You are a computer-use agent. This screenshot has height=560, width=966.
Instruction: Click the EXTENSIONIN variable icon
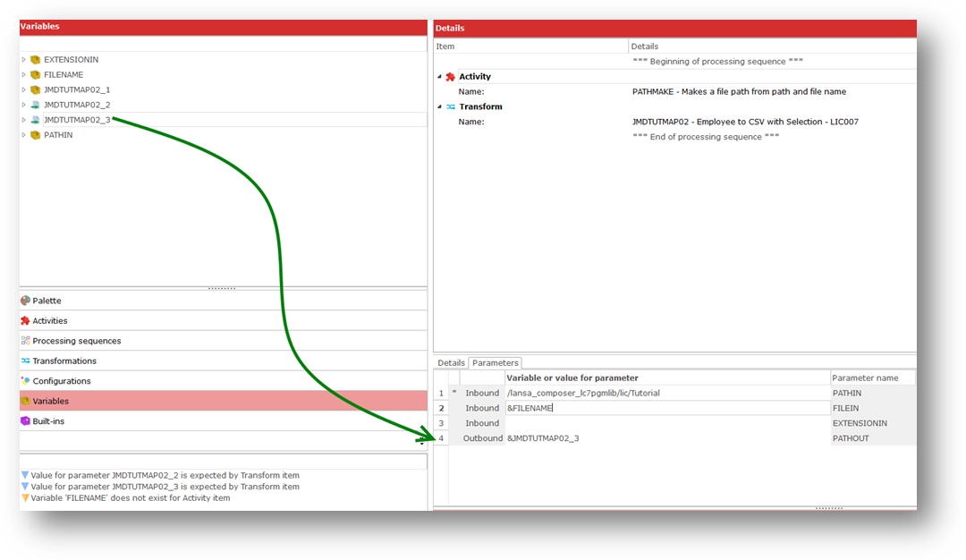click(x=35, y=60)
